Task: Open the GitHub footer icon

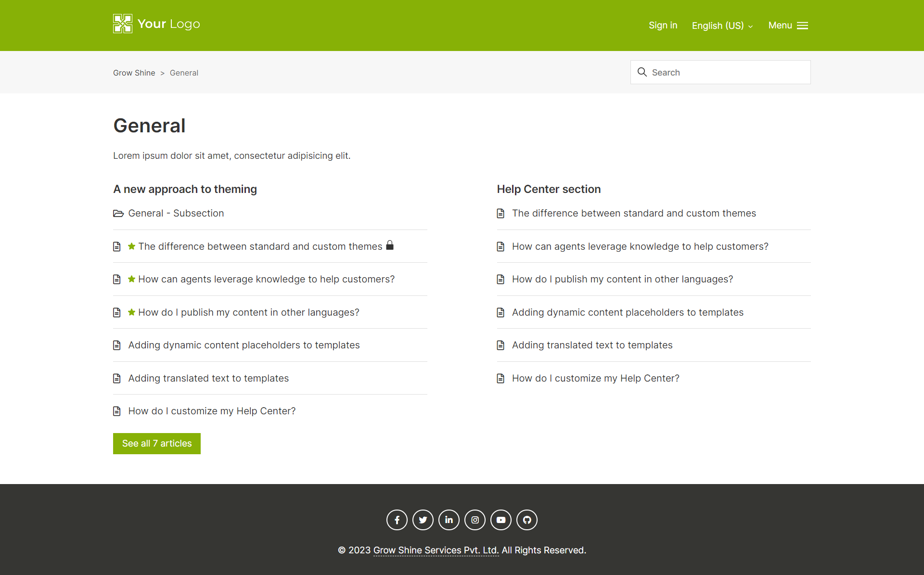Action: tap(526, 520)
